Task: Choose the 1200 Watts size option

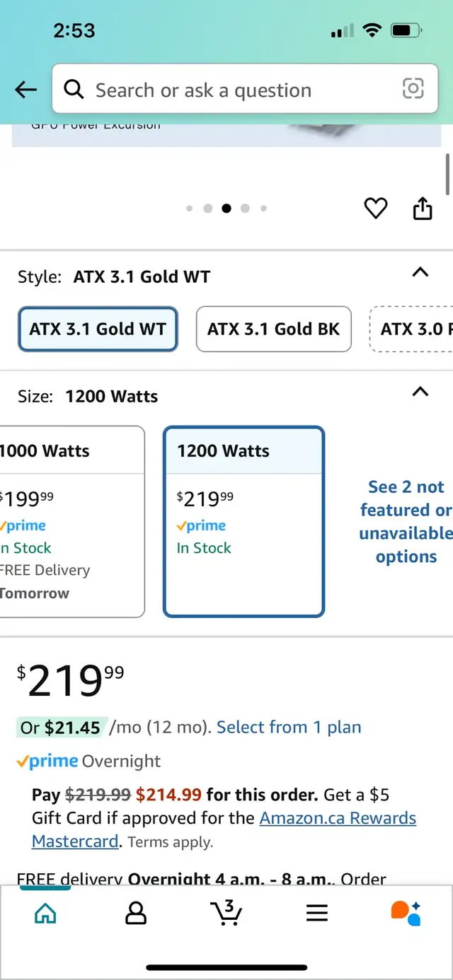Action: coord(243,521)
